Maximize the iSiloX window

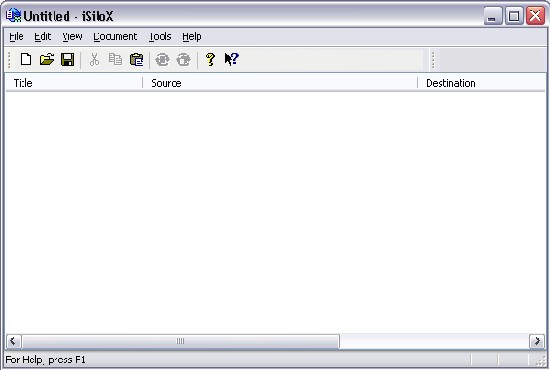pos(514,16)
